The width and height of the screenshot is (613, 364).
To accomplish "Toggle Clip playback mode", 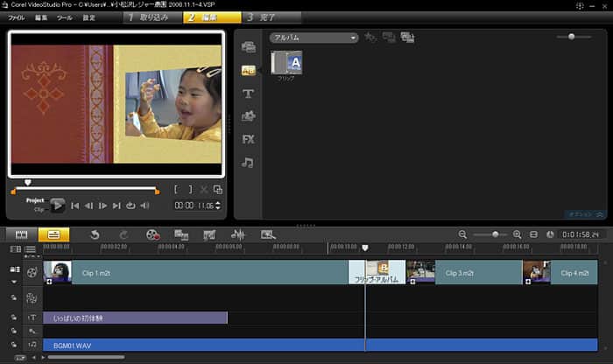I will pyautogui.click(x=39, y=209).
